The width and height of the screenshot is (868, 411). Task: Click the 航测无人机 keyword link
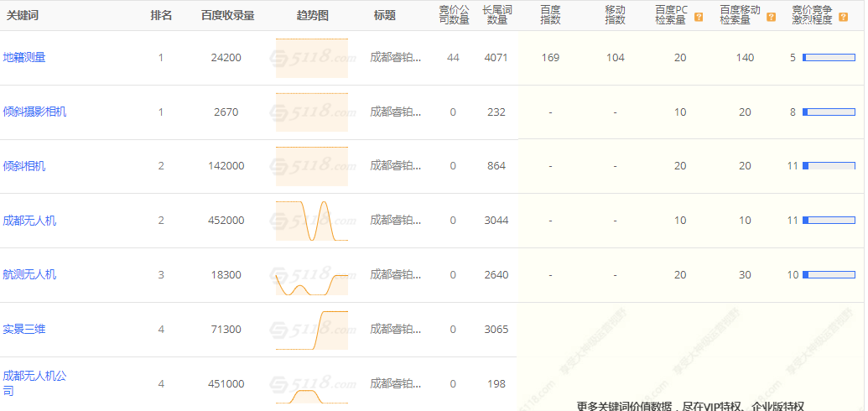pos(29,274)
